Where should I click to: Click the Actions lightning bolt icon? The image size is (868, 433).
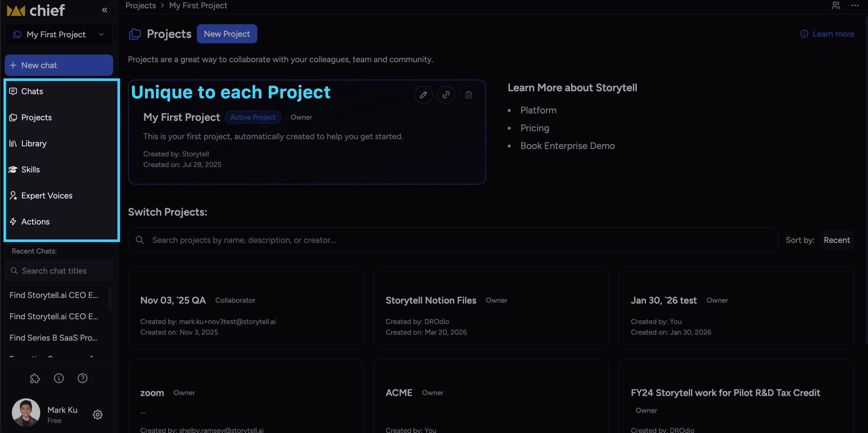tap(13, 222)
